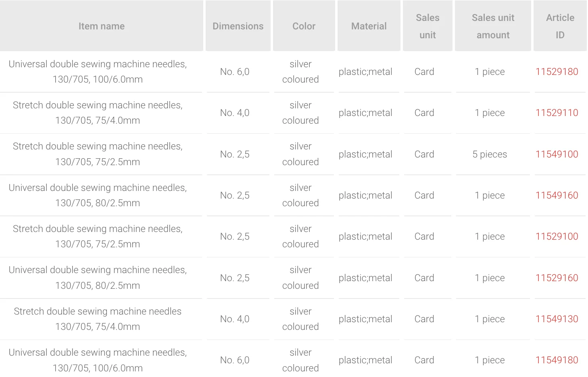
Task: Open article ID 11529110 link
Action: (557, 113)
